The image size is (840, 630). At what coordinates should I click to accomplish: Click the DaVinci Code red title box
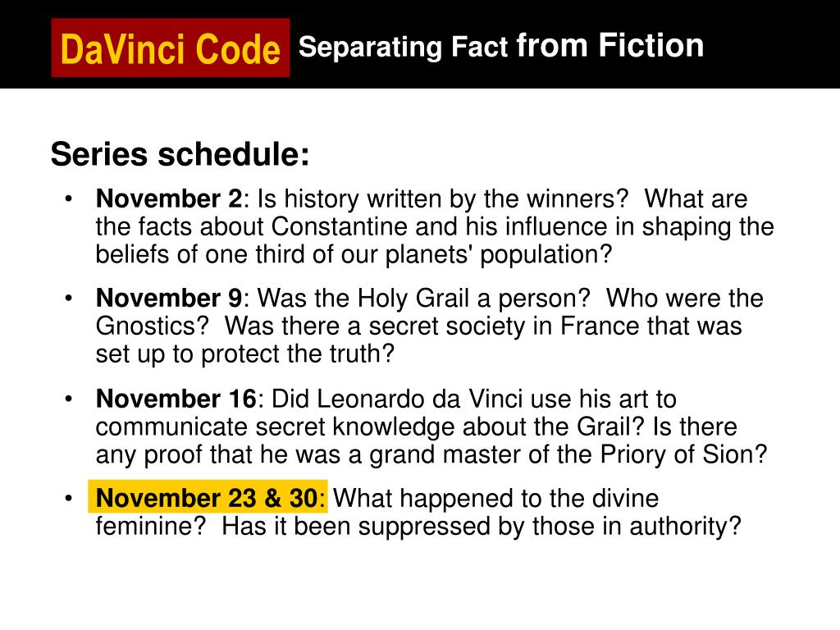pyautogui.click(x=171, y=48)
